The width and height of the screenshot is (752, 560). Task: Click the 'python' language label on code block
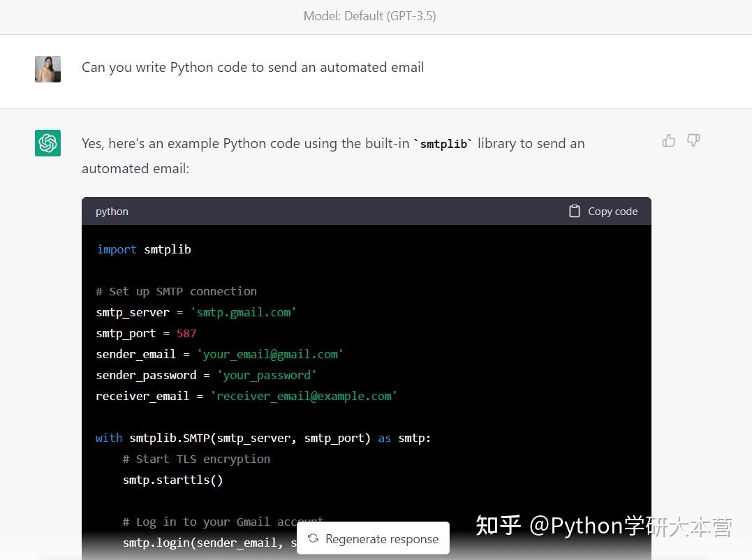[112, 212]
